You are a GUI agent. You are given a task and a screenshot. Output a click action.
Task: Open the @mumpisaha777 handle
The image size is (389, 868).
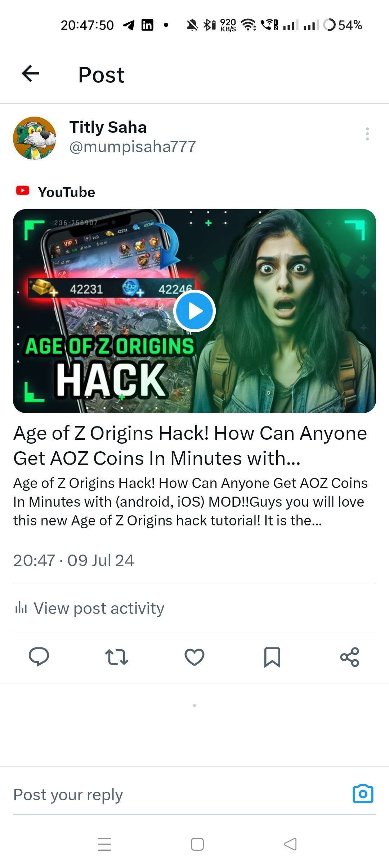tap(133, 147)
